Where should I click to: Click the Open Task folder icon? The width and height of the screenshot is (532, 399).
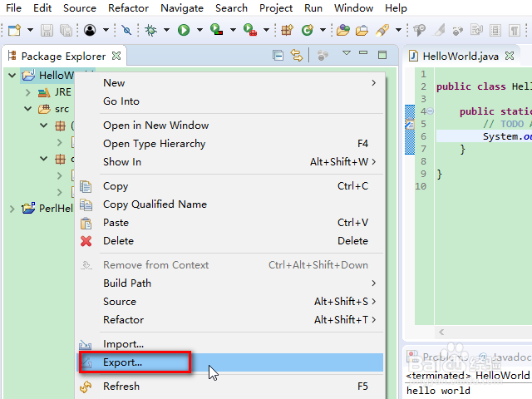(x=362, y=31)
